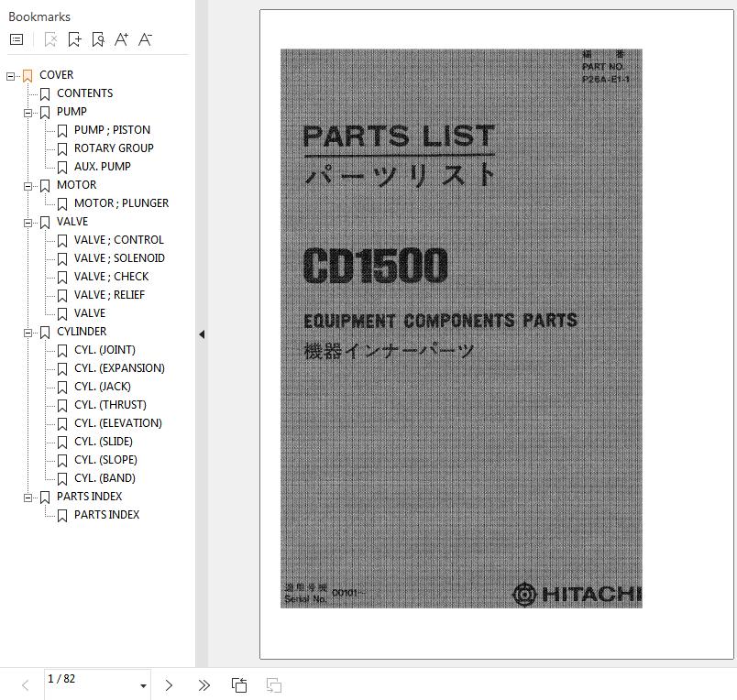Collapse the PUMP bookmark group
Screen dimensions: 737x700
tap(27, 113)
